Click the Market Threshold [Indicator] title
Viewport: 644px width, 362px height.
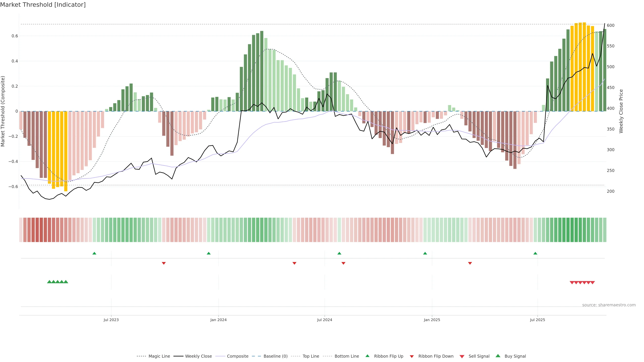tap(43, 5)
